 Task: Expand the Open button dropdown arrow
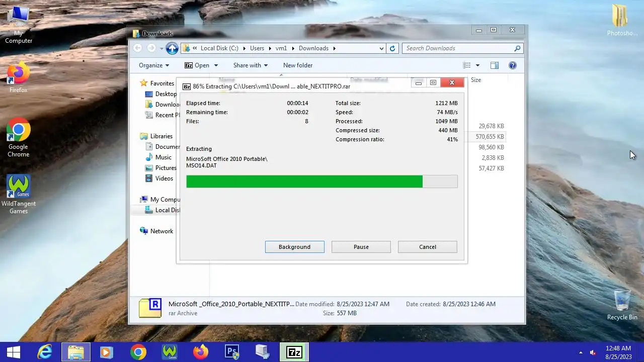216,65
